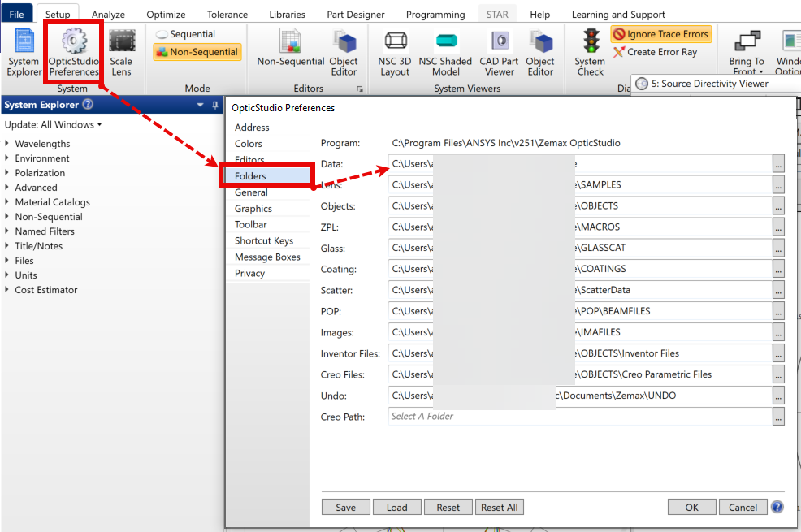Switch to the Programming tab
This screenshot has height=532, width=801.
[435, 15]
